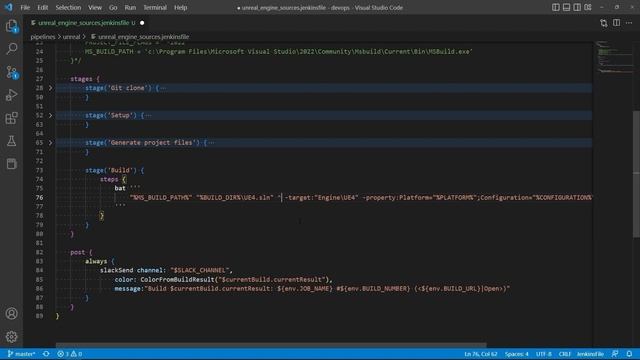Click the Synchronize Changes icon in status bar
The image size is (640, 360).
pyautogui.click(x=46, y=354)
